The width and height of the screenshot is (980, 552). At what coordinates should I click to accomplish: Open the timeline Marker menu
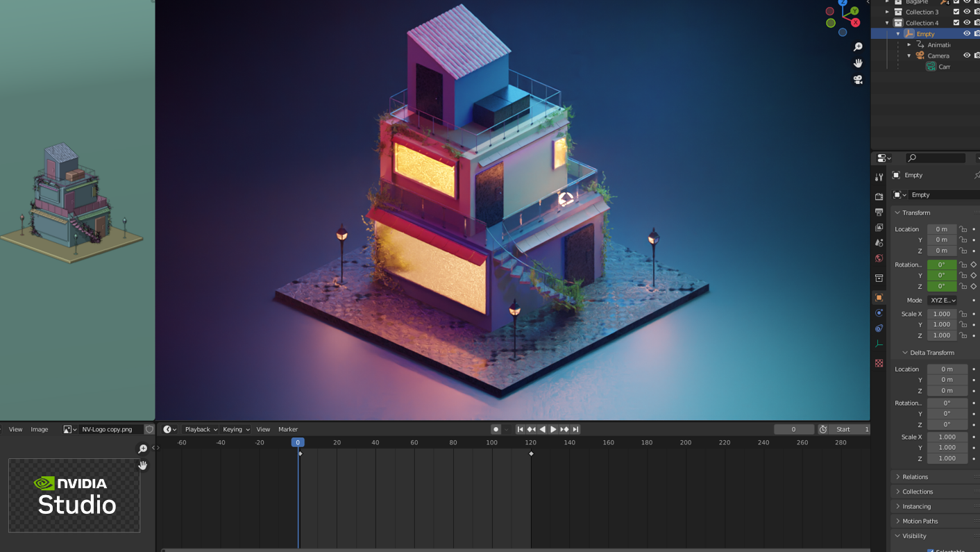288,429
